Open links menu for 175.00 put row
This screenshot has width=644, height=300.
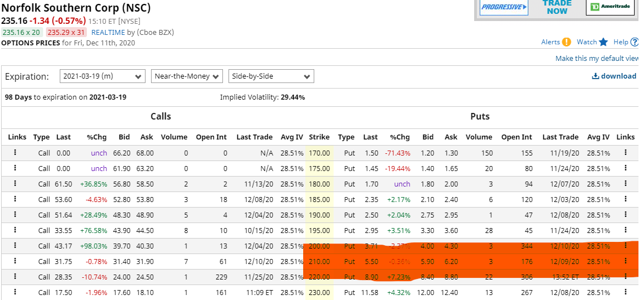coord(626,168)
